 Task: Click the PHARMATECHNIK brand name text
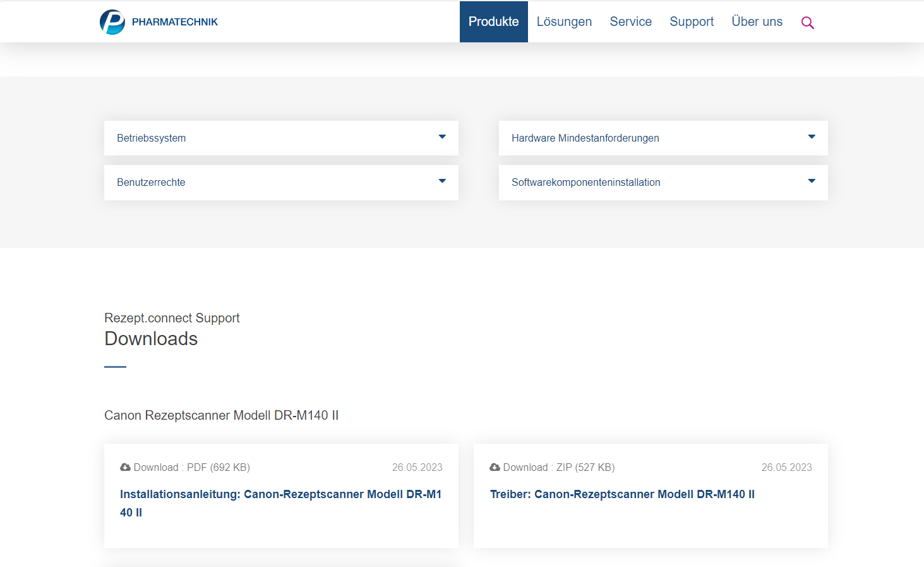pos(174,22)
